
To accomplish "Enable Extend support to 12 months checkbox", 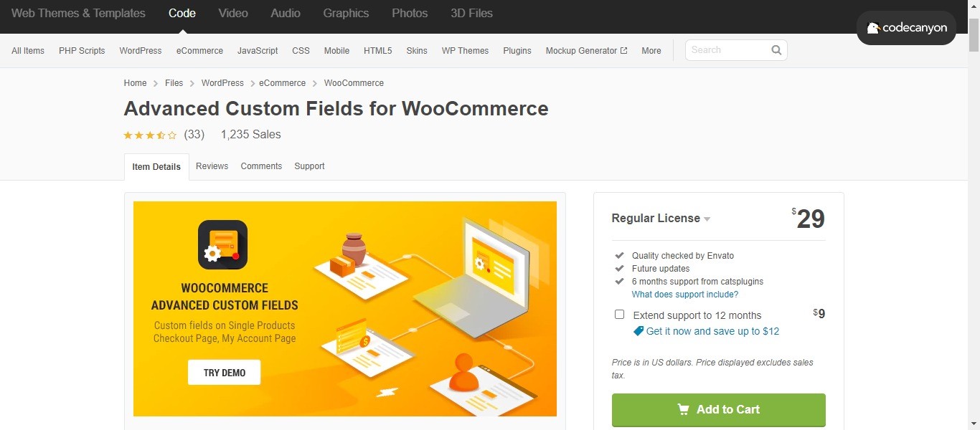I will 619,315.
